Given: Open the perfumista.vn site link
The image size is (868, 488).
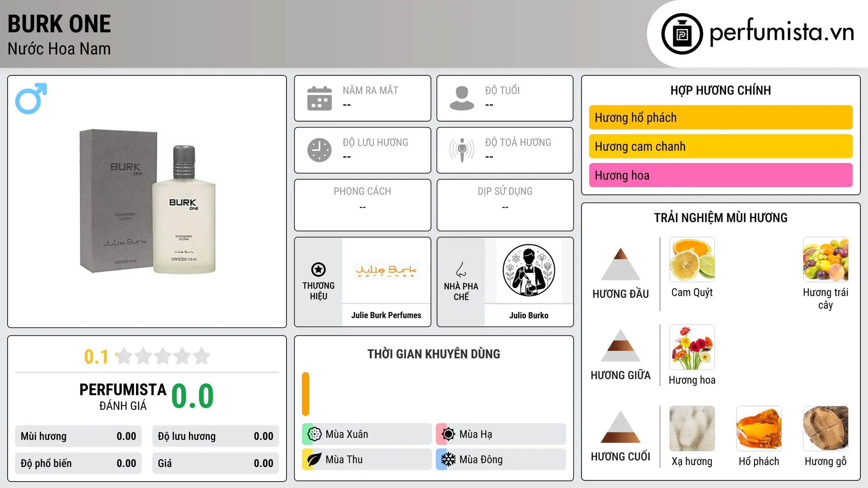Looking at the screenshot, I should point(782,32).
